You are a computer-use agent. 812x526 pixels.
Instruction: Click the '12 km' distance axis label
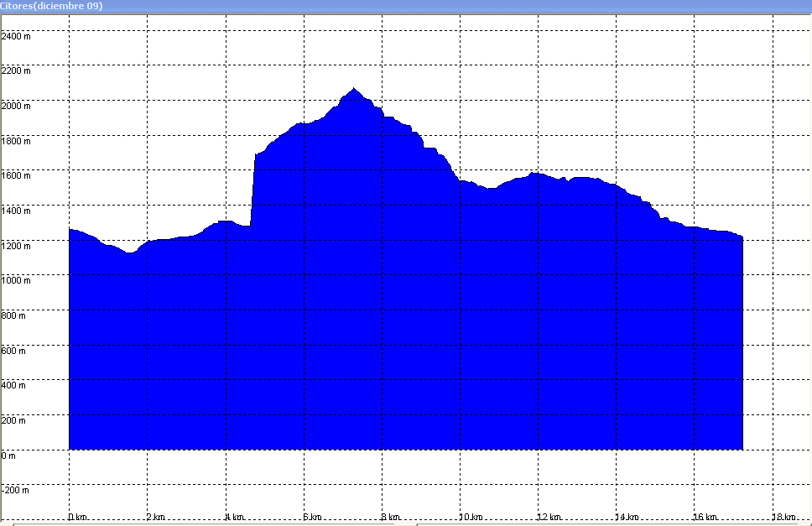point(549,517)
